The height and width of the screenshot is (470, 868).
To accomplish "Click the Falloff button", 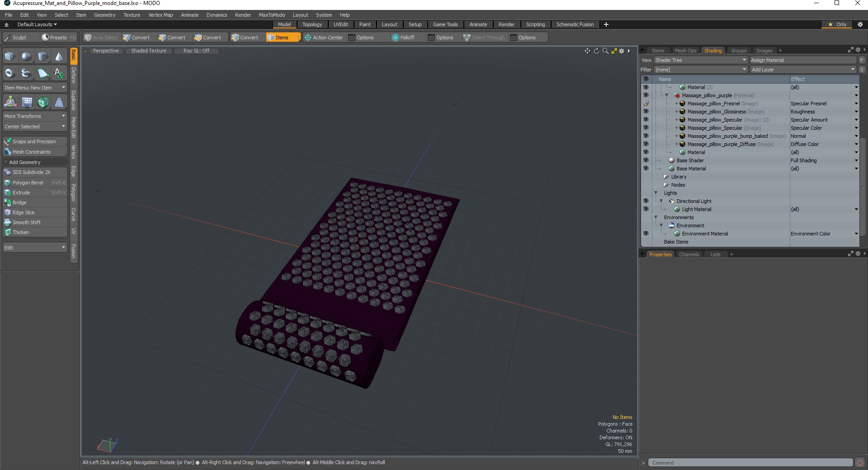I will [403, 38].
